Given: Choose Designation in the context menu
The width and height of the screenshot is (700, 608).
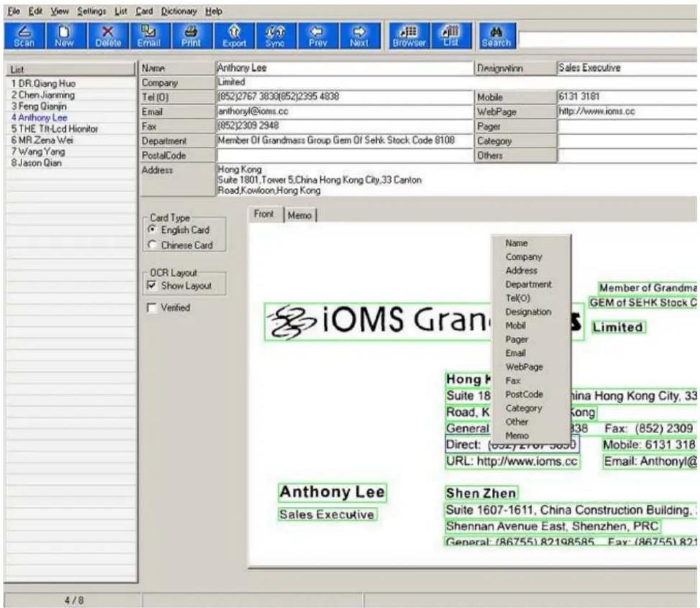Looking at the screenshot, I should click(x=531, y=312).
